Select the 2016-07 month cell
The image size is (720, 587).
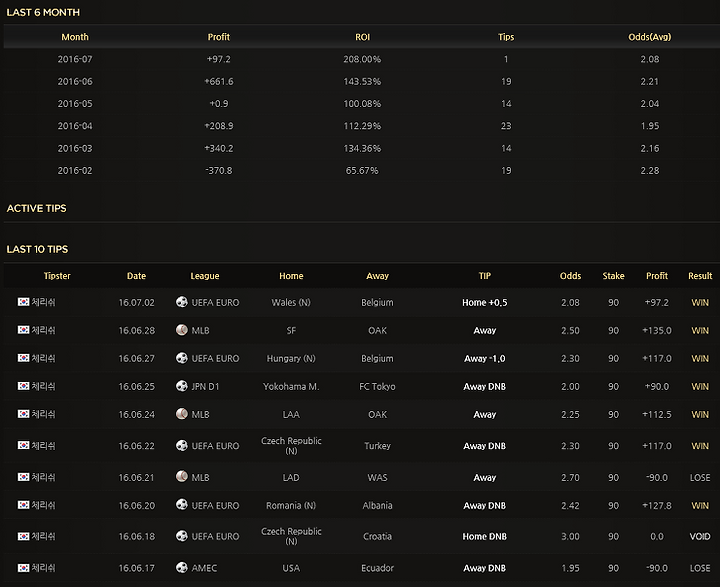point(75,59)
